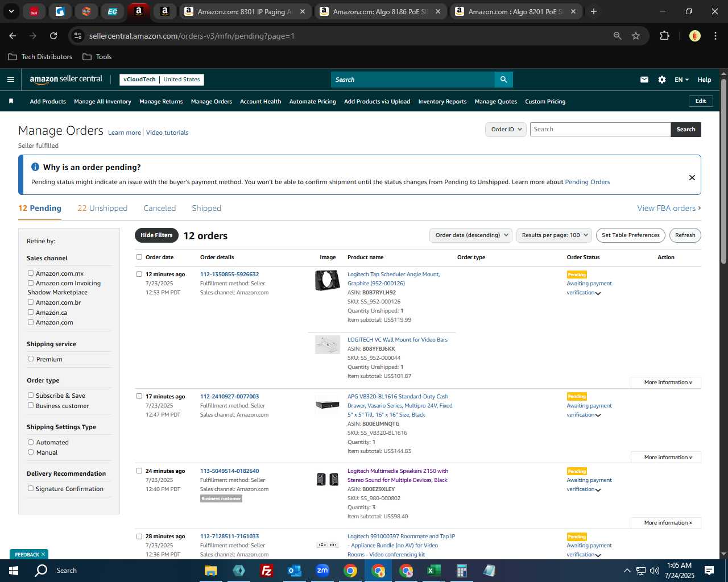Open the settings gear icon
728x582 pixels.
[662, 80]
